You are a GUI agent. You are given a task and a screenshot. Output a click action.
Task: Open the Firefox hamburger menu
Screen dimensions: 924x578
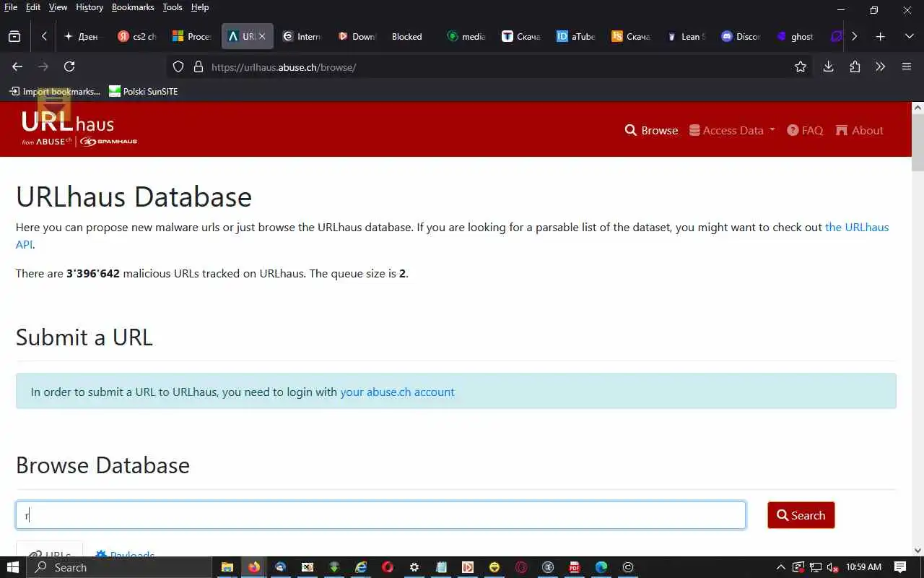(907, 66)
